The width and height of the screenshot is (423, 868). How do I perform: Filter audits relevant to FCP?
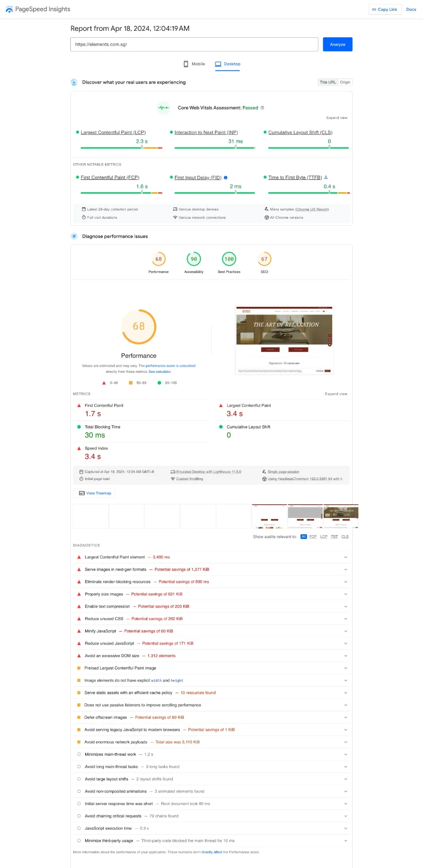(313, 537)
